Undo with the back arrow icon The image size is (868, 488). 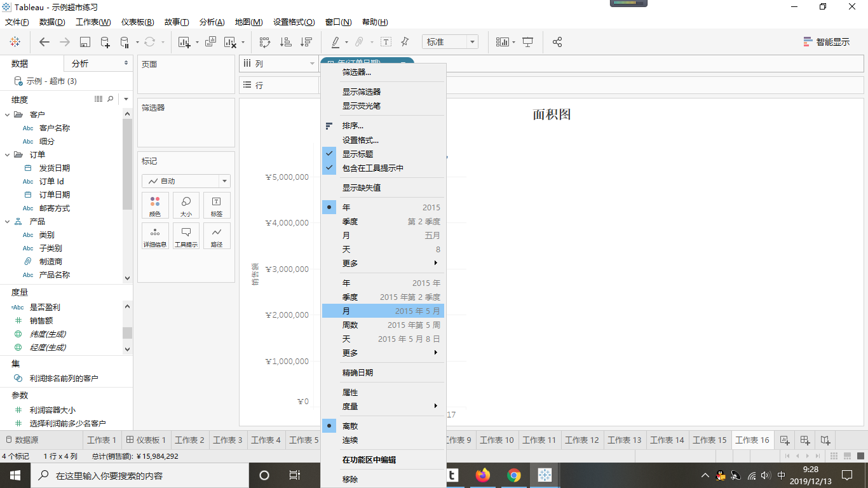(x=44, y=42)
